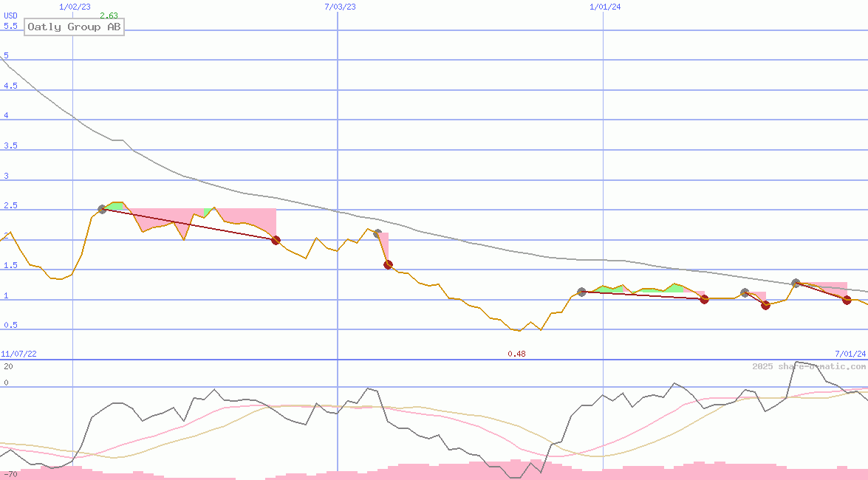Click the first red marker at 2 USD
Image resolution: width=868 pixels, height=480 pixels.
click(276, 240)
